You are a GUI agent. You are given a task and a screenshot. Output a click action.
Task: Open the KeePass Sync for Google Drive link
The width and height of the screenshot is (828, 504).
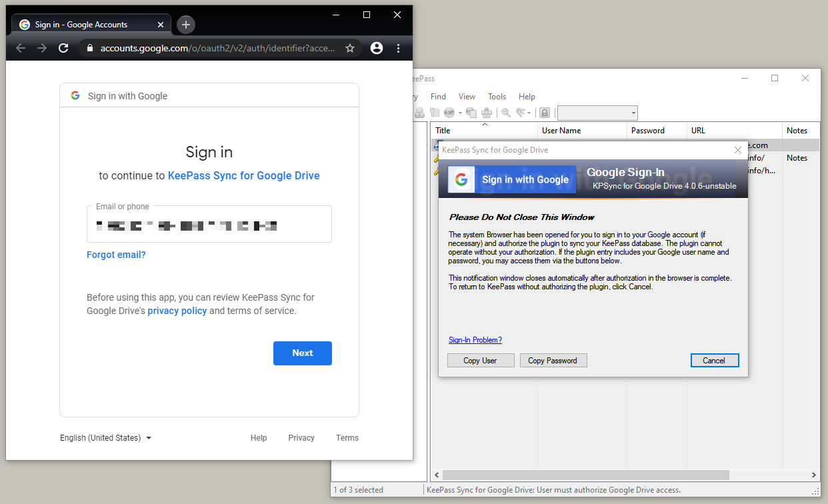[x=244, y=176]
